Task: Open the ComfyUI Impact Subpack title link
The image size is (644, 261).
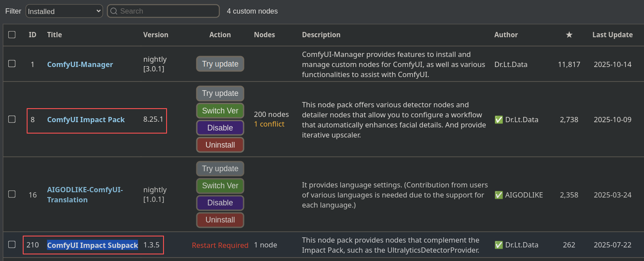Action: (93, 245)
